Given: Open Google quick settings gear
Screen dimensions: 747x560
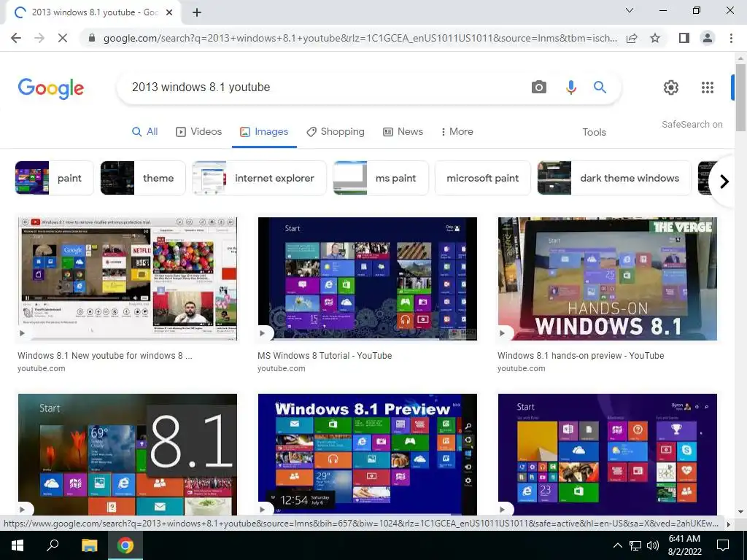Looking at the screenshot, I should point(671,87).
